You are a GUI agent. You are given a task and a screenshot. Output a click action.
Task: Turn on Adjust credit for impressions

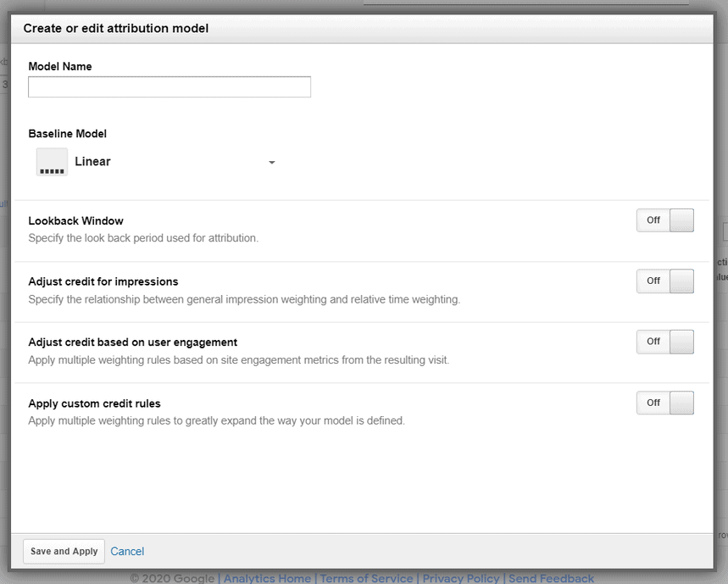[664, 281]
